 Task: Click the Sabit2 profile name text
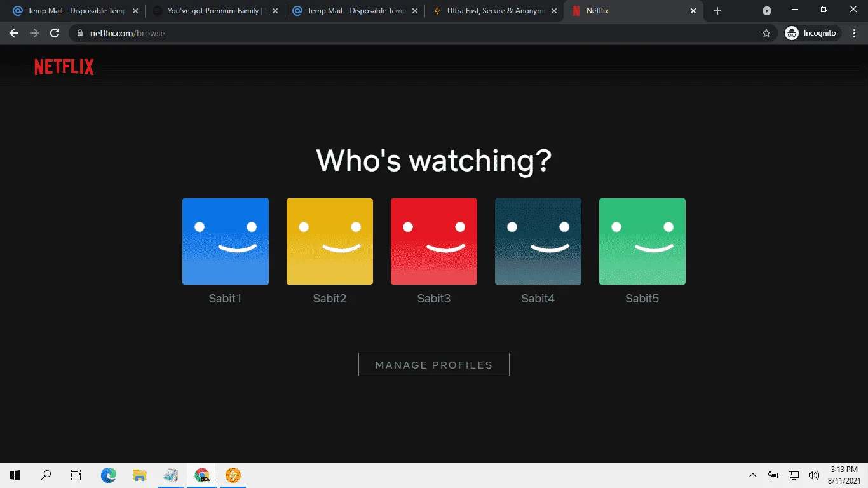click(x=330, y=299)
